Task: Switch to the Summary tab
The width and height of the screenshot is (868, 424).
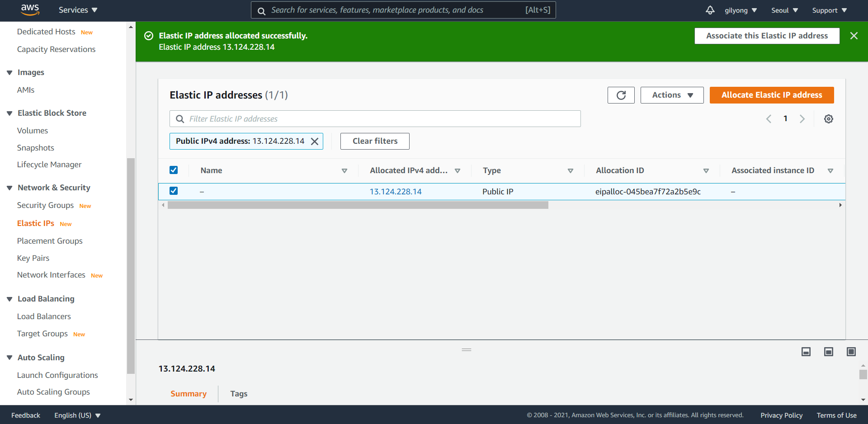Action: 189,394
